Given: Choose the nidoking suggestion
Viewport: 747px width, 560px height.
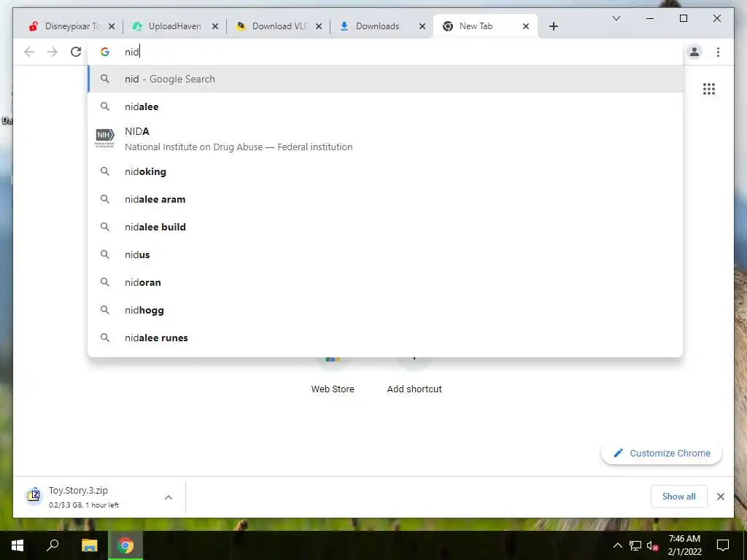Looking at the screenshot, I should (x=385, y=171).
